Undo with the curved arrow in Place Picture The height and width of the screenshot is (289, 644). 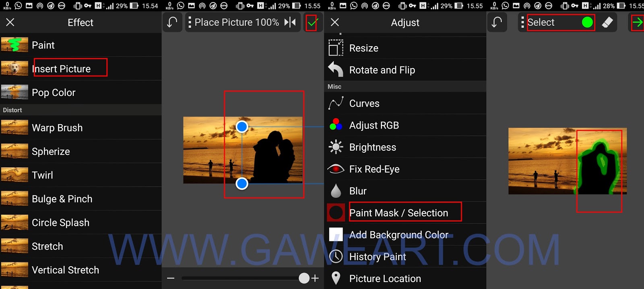(172, 23)
